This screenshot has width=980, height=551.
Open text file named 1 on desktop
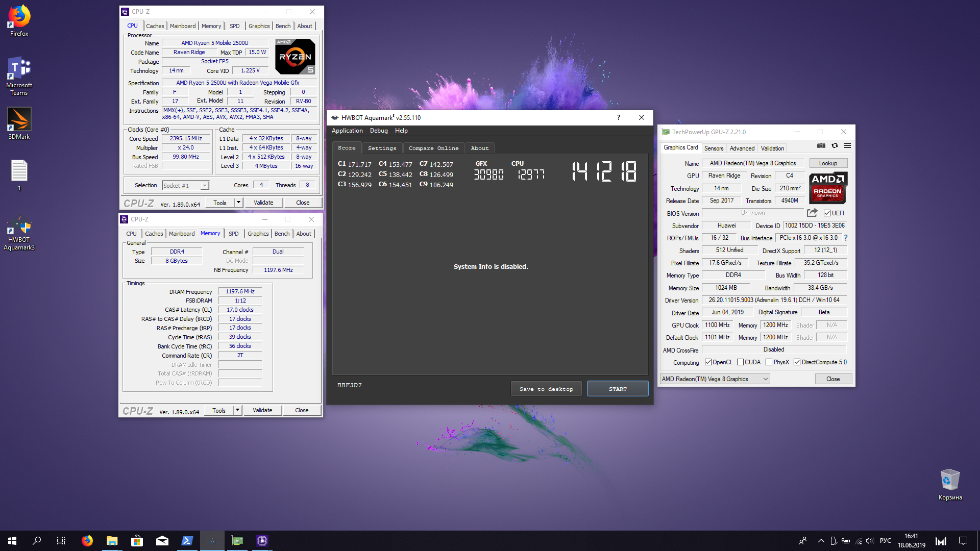19,175
